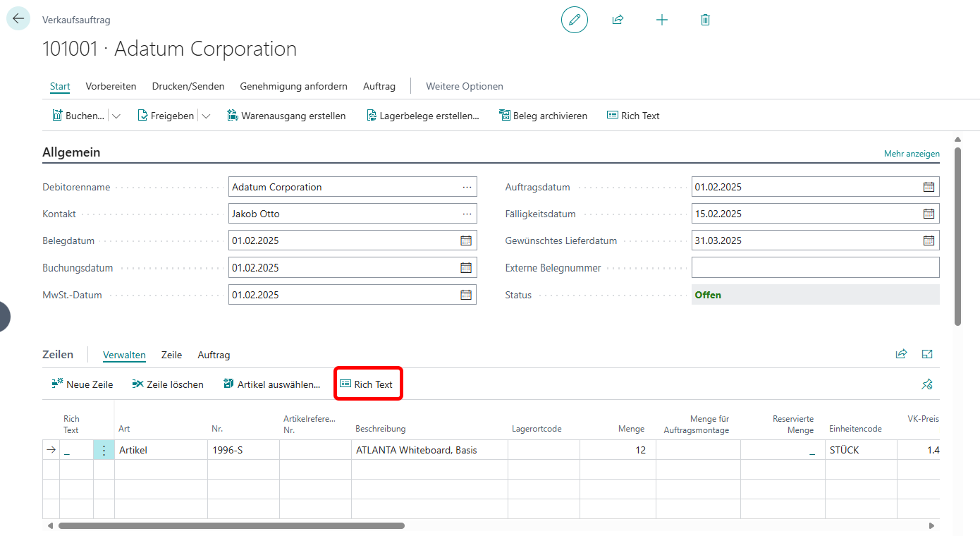Switch to the Vorbereiten tab
This screenshot has width=980, height=536.
(x=111, y=86)
